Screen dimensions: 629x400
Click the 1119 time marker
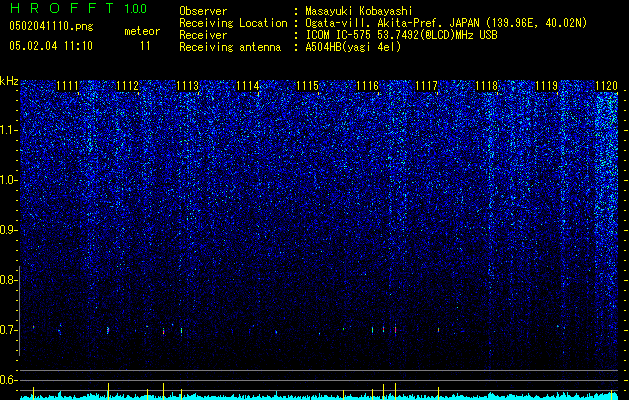pyautogui.click(x=547, y=86)
